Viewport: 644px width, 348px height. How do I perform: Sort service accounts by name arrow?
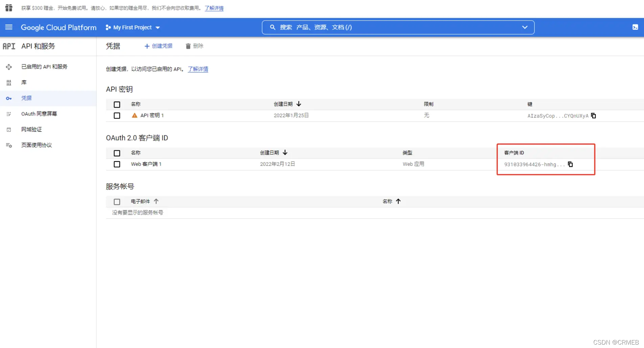click(398, 201)
